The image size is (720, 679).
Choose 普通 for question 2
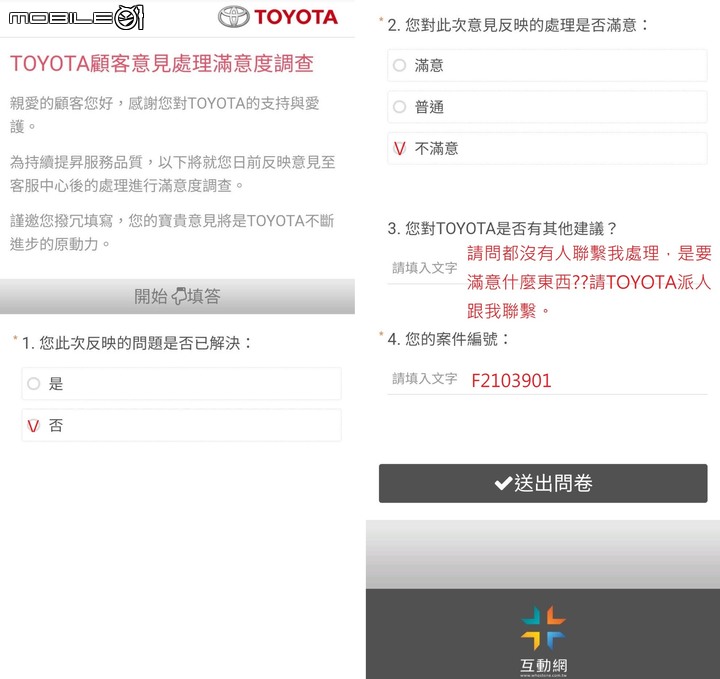pos(547,107)
